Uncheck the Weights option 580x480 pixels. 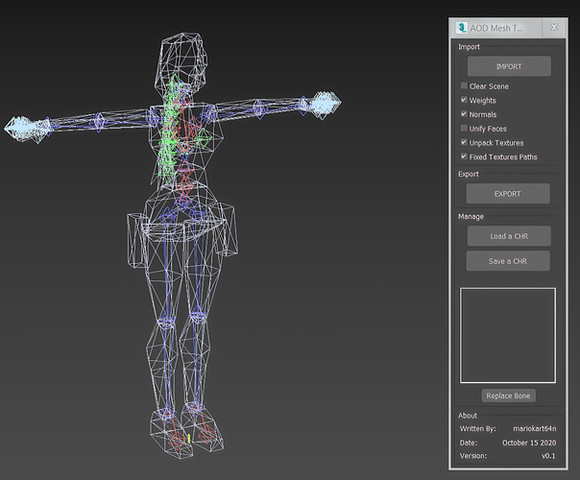[464, 100]
